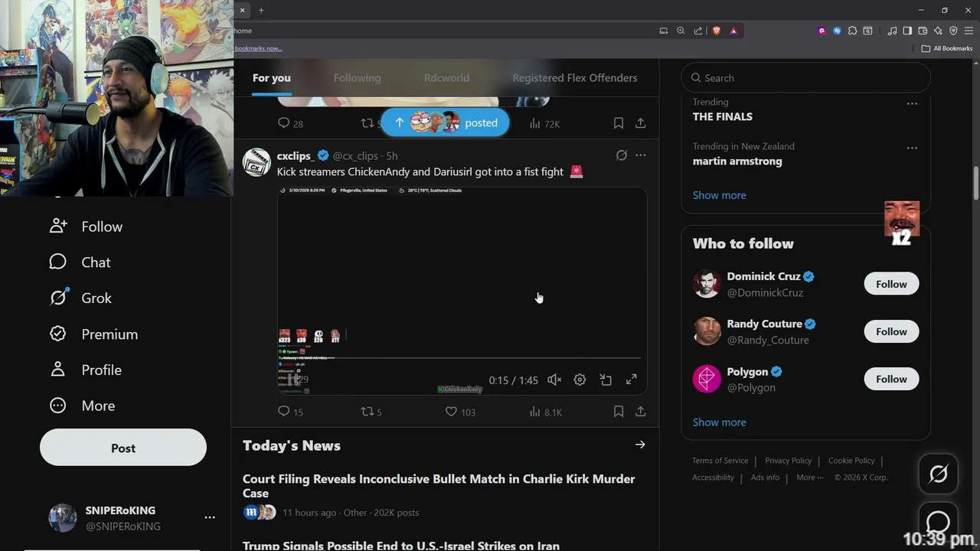
Task: Click the Grok explain icon on cxclips_ post
Action: pos(622,155)
